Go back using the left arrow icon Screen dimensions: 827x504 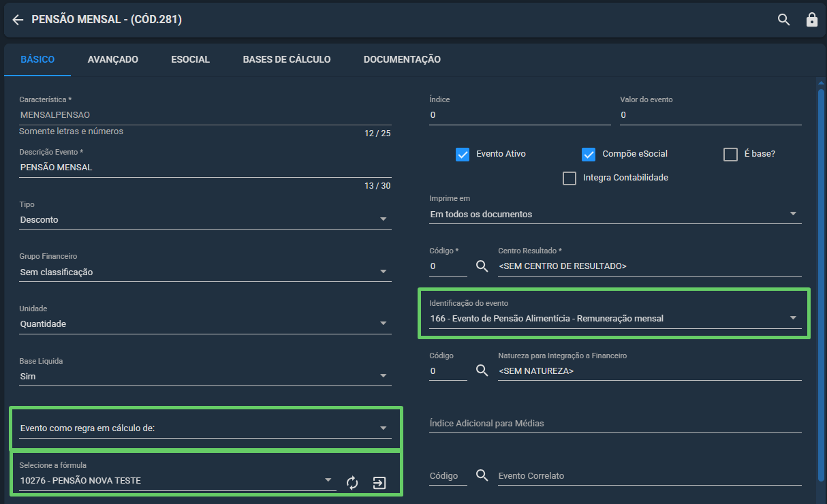[x=18, y=20]
